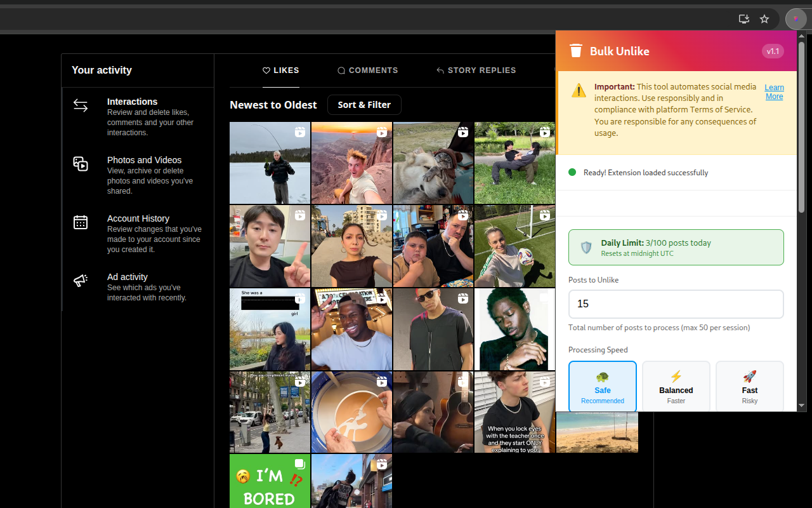The height and width of the screenshot is (508, 812).
Task: Click the Account History calendar icon
Action: [x=81, y=222]
